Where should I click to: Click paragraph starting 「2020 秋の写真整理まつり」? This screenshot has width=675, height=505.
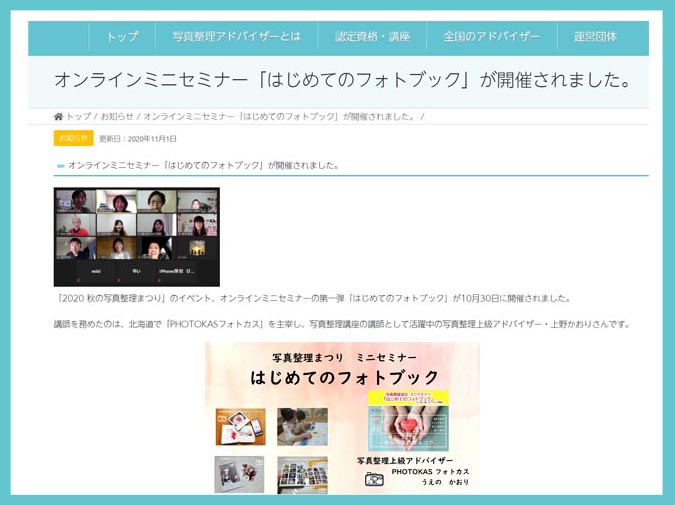coord(313,298)
